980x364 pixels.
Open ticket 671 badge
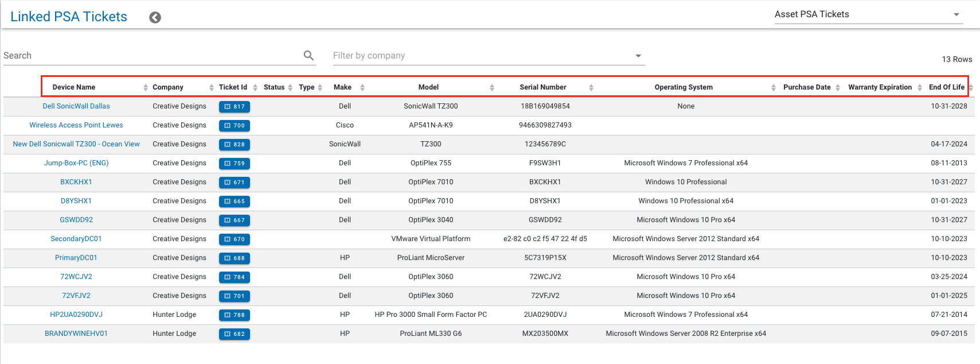[235, 182]
